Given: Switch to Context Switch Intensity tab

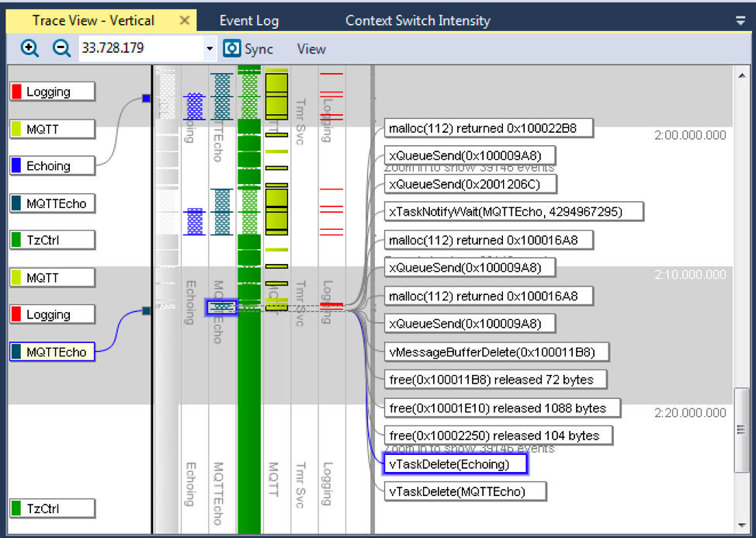Looking at the screenshot, I should (418, 21).
